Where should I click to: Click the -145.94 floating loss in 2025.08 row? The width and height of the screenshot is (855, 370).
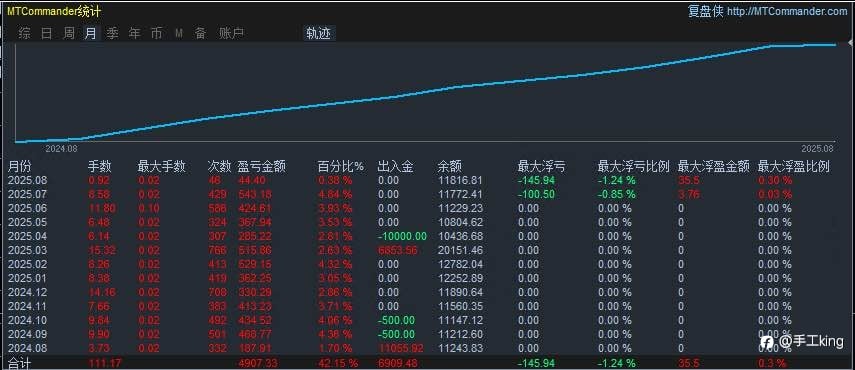(536, 180)
